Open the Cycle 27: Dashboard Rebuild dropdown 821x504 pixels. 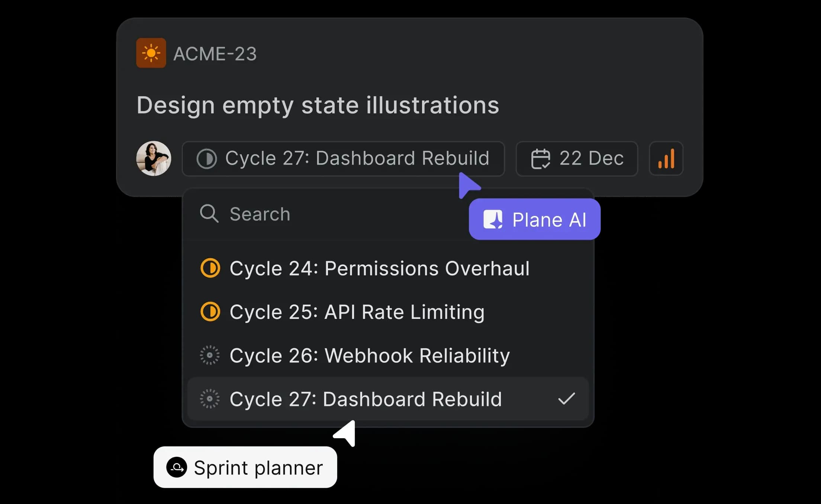click(x=343, y=159)
